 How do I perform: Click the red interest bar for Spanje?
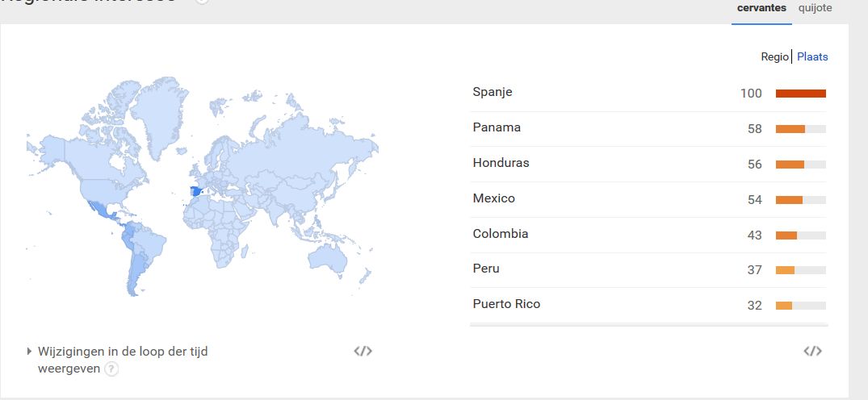pyautogui.click(x=800, y=94)
